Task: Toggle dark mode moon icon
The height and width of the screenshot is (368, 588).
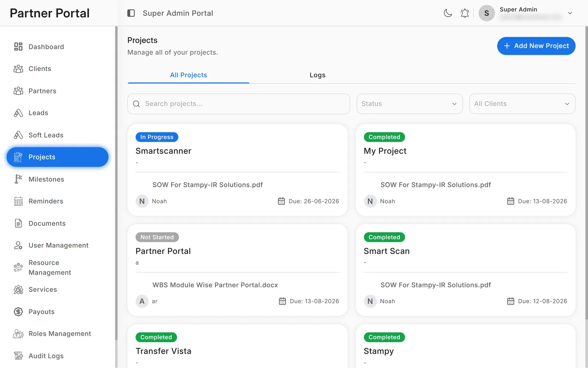Action: pos(448,13)
